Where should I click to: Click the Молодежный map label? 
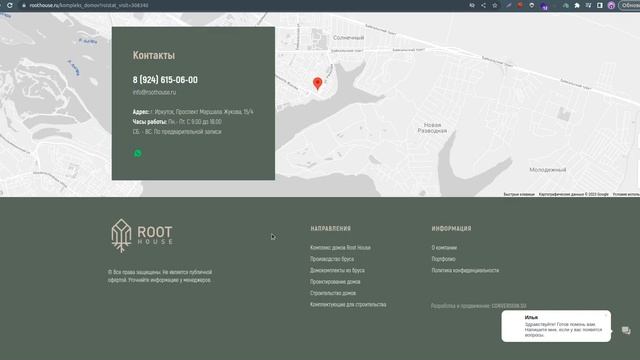[x=548, y=170]
